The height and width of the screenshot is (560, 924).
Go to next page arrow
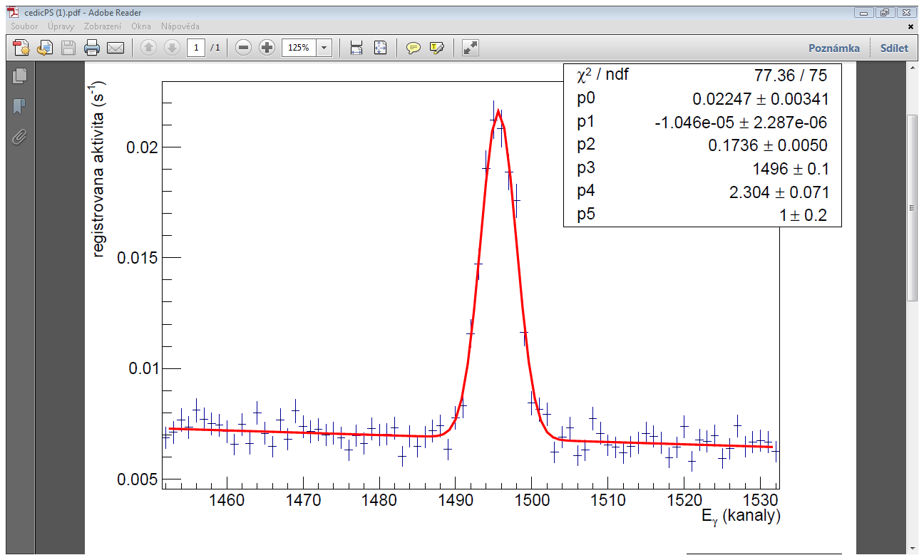[x=171, y=48]
